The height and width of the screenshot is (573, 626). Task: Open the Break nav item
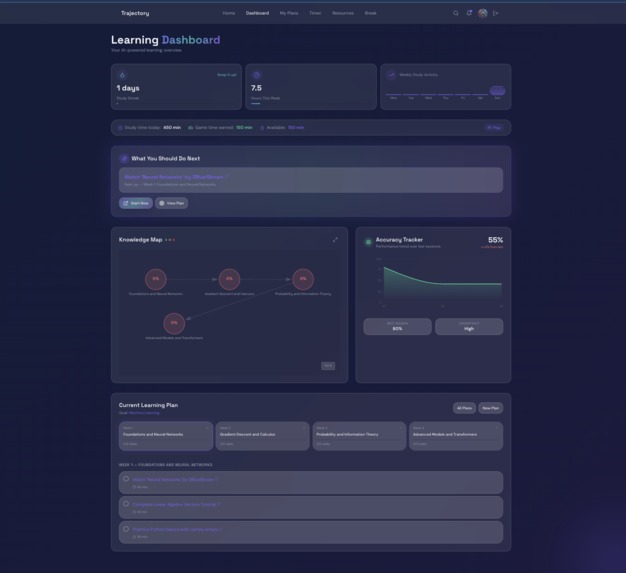pyautogui.click(x=370, y=13)
